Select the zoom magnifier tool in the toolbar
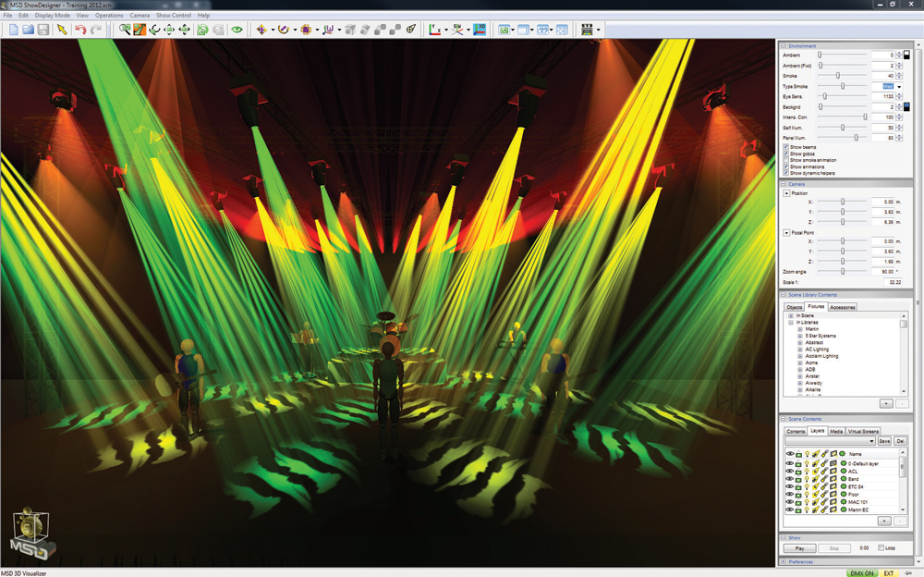This screenshot has height=577, width=924. [x=123, y=29]
